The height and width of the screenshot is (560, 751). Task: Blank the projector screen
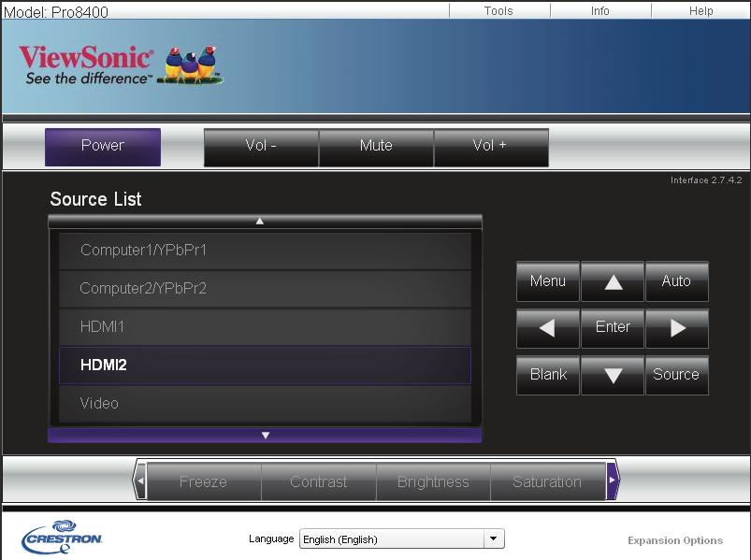click(548, 375)
